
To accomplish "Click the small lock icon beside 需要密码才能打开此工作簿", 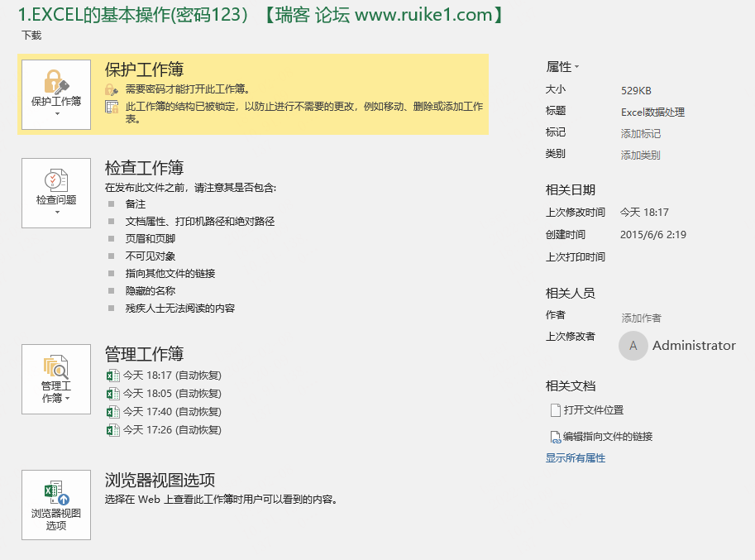I will coord(112,89).
